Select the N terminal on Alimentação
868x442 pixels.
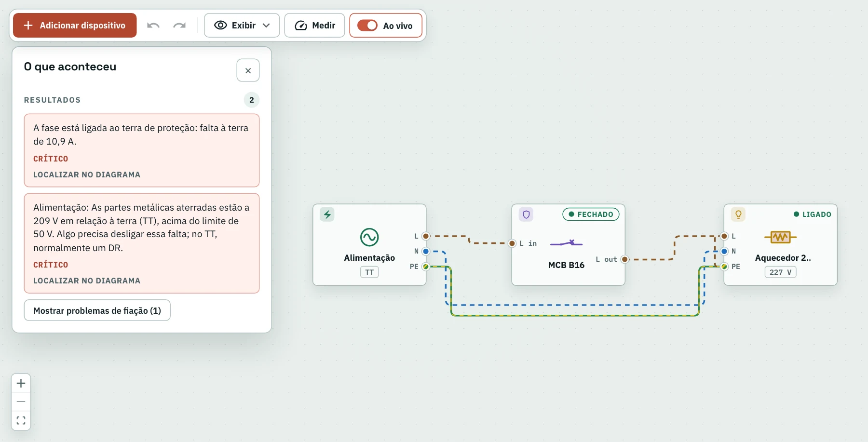click(426, 251)
